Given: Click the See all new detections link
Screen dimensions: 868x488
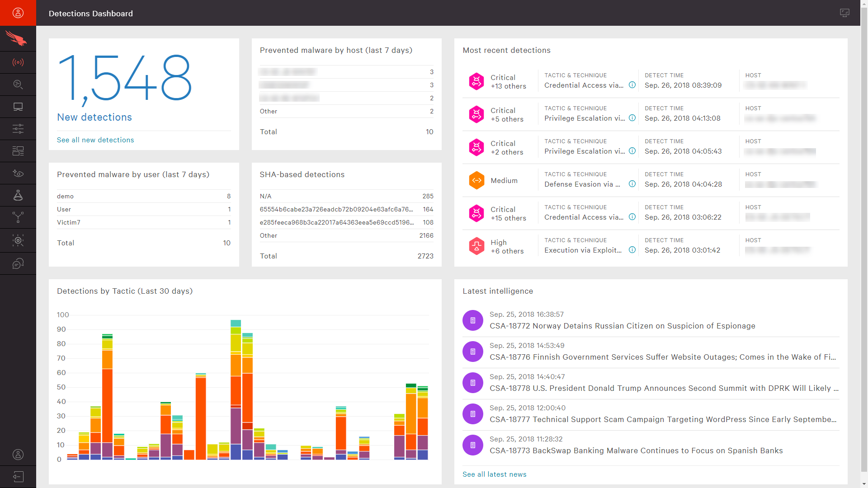Looking at the screenshot, I should coord(95,140).
